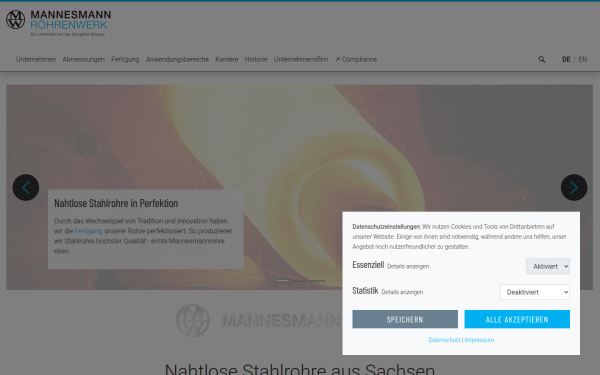Show details for Statistik cookies
Viewport: 600px width, 375px height.
[x=402, y=292]
